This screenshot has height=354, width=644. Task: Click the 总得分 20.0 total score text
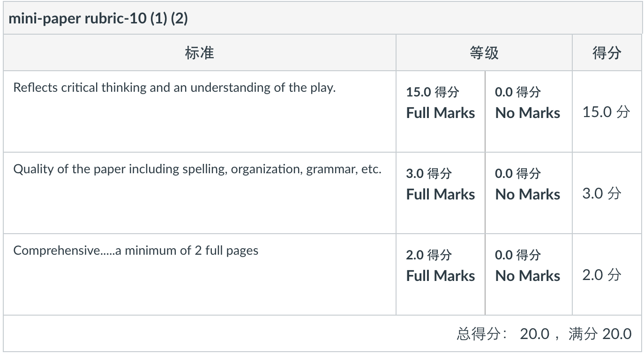(x=503, y=334)
